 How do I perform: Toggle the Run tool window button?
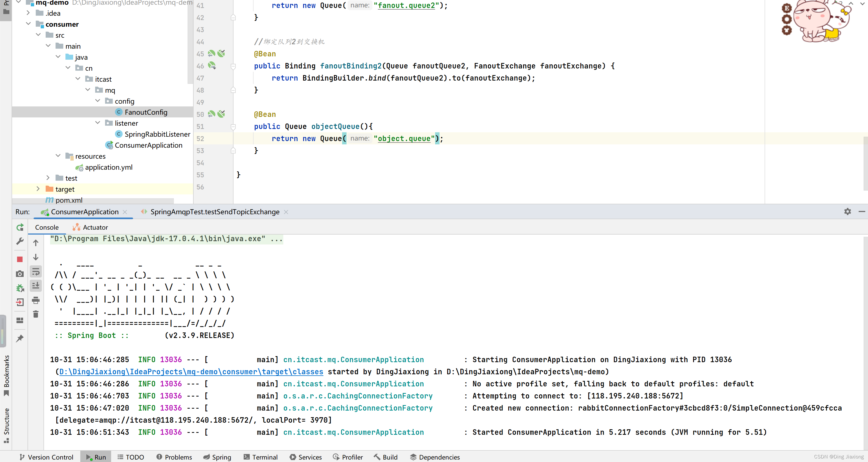point(96,457)
